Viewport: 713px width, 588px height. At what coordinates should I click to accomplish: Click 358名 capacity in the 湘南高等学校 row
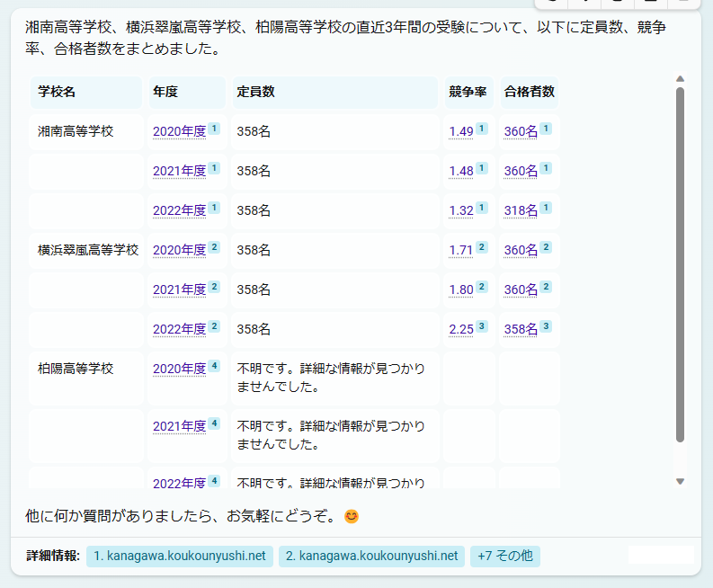[x=254, y=131]
